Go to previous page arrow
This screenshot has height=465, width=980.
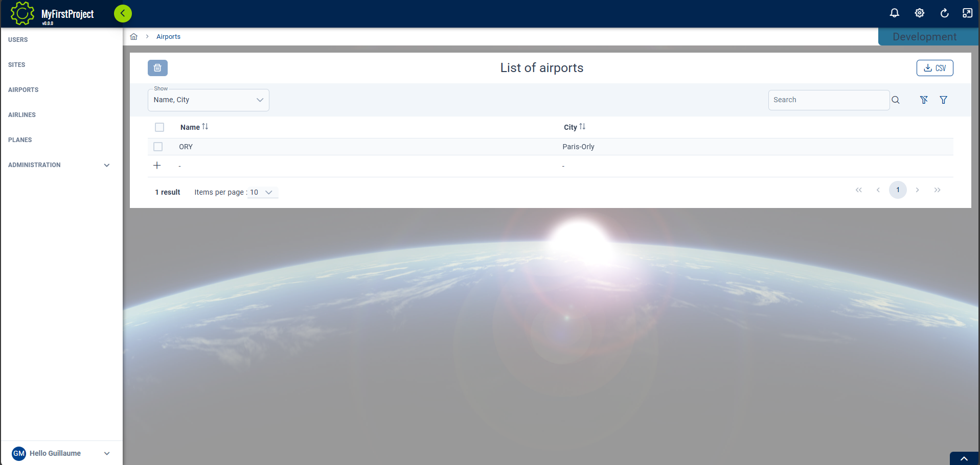(x=878, y=190)
